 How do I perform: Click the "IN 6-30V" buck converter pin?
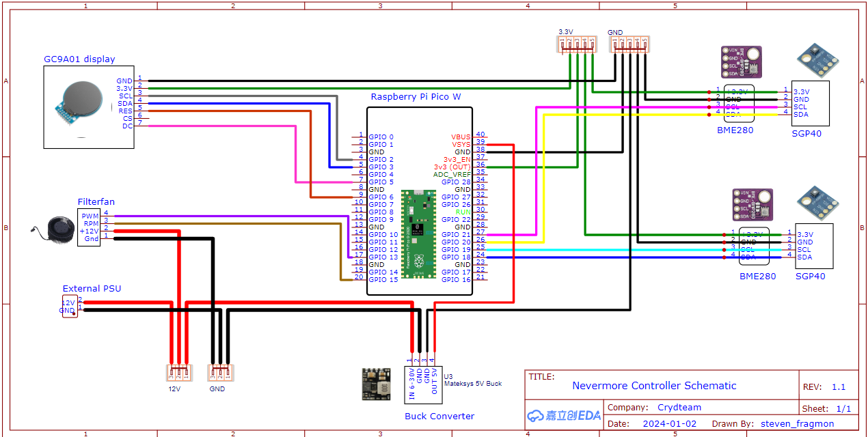pos(412,382)
